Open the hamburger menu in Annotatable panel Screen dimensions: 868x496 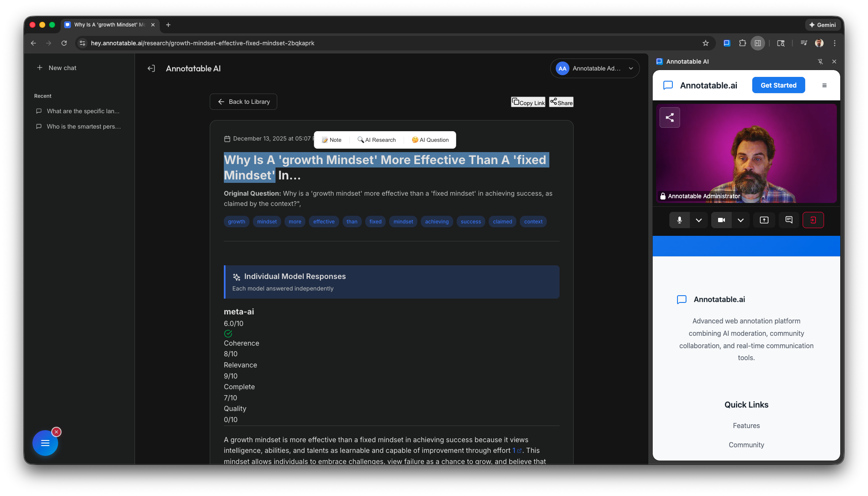[824, 85]
